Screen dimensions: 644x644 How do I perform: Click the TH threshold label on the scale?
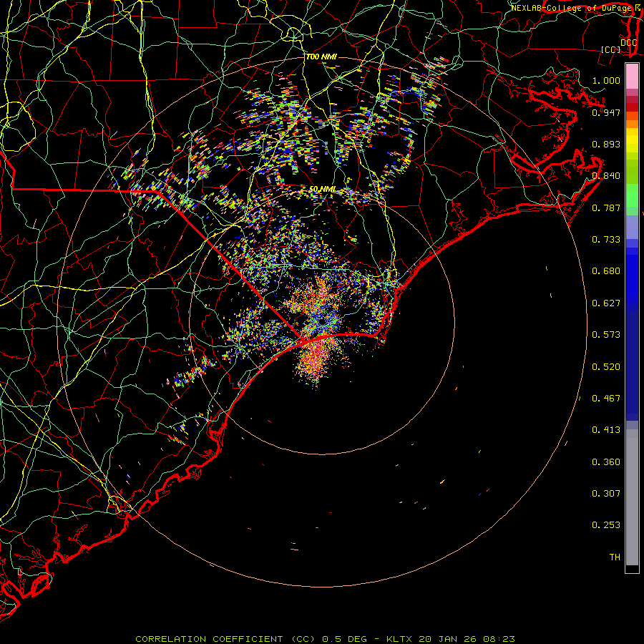[x=615, y=557]
